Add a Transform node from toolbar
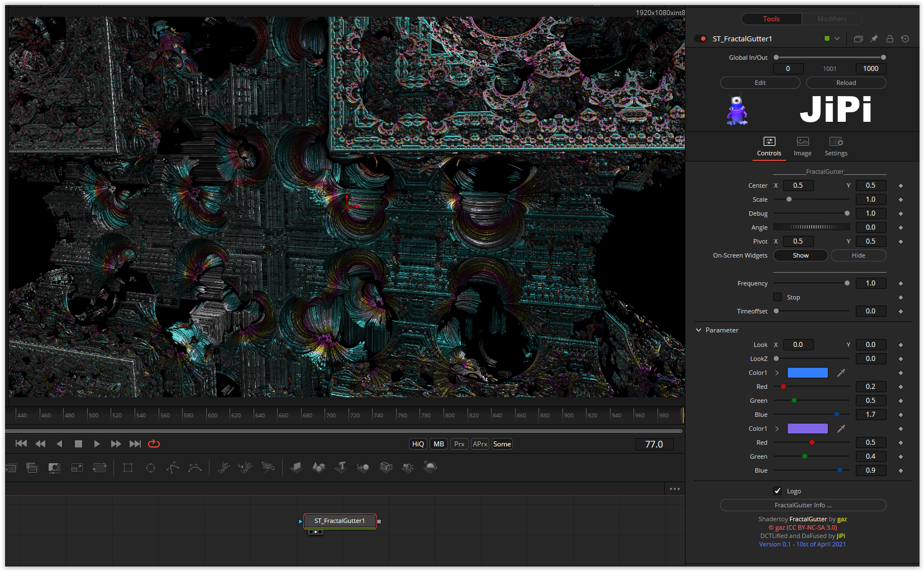Image resolution: width=924 pixels, height=571 pixels. (x=99, y=468)
